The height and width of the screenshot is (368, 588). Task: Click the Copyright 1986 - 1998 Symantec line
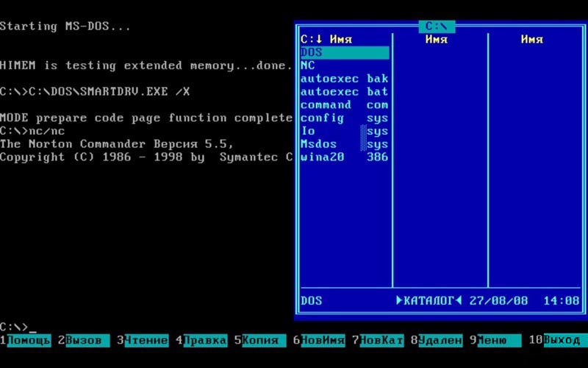(146, 157)
